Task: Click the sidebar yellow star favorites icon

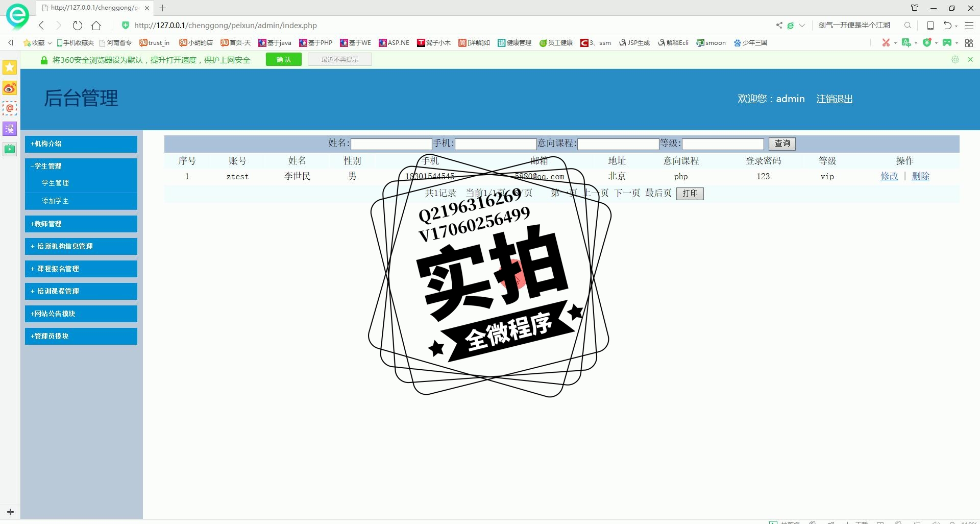Action: point(10,67)
